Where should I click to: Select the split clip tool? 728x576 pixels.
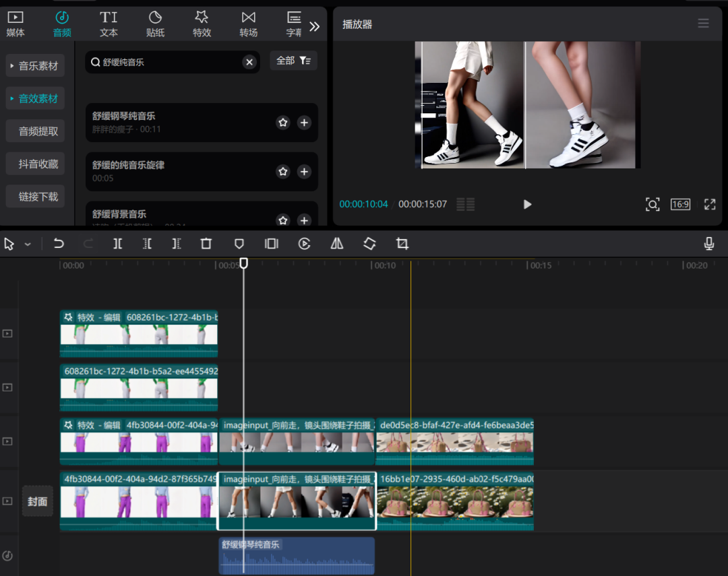[x=118, y=244]
